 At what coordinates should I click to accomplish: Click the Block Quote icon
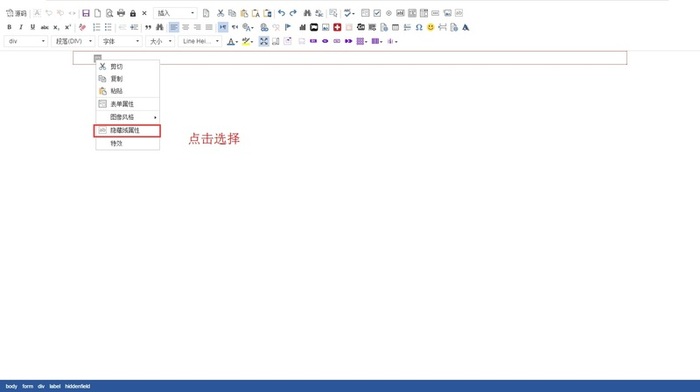pyautogui.click(x=148, y=27)
